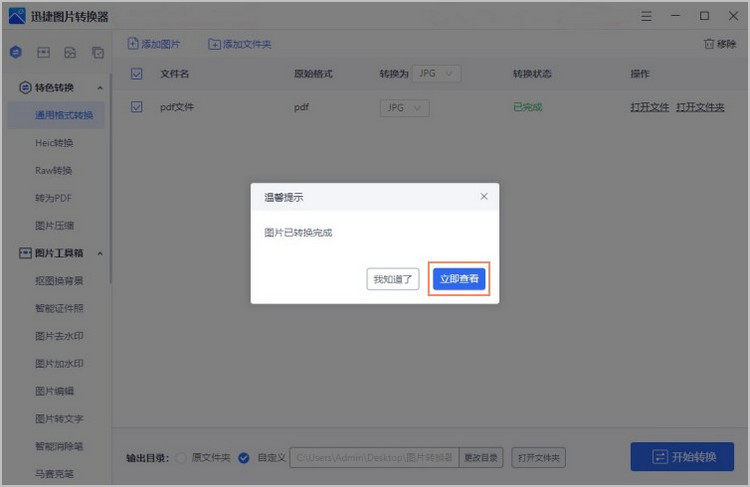Collapse the 特色转换 section
This screenshot has width=750, height=487.
click(x=100, y=88)
